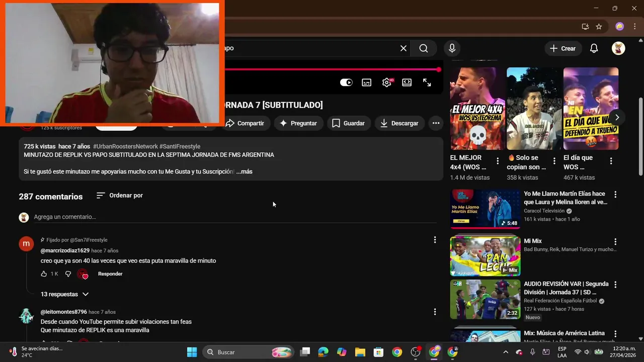Image resolution: width=644 pixels, height=362 pixels.
Task: Open the Crear menu button
Action: [562, 48]
